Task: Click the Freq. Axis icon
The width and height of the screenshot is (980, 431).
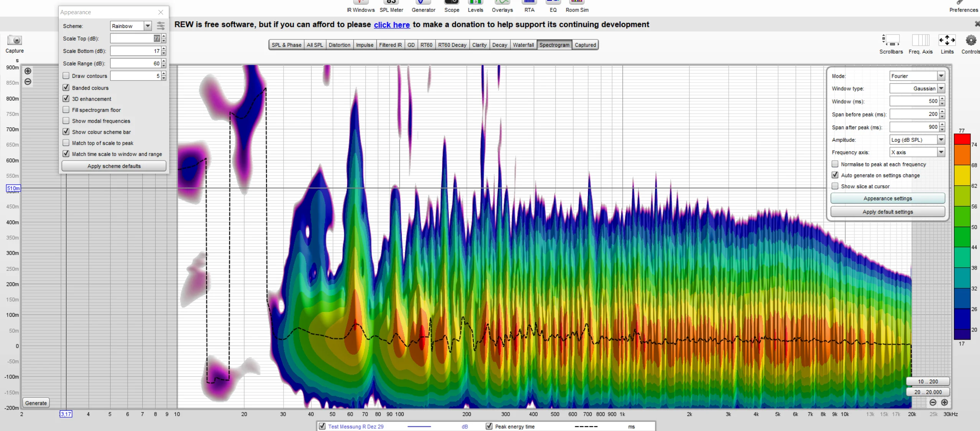Action: (x=921, y=40)
